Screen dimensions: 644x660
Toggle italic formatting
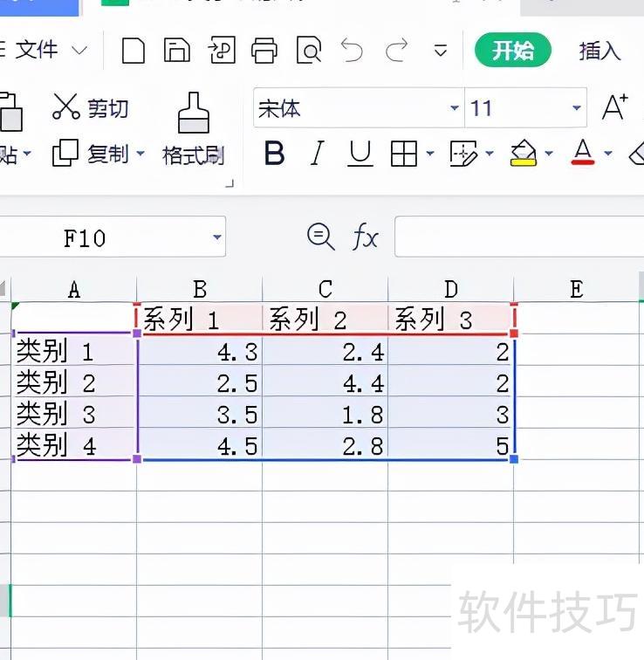tap(317, 154)
